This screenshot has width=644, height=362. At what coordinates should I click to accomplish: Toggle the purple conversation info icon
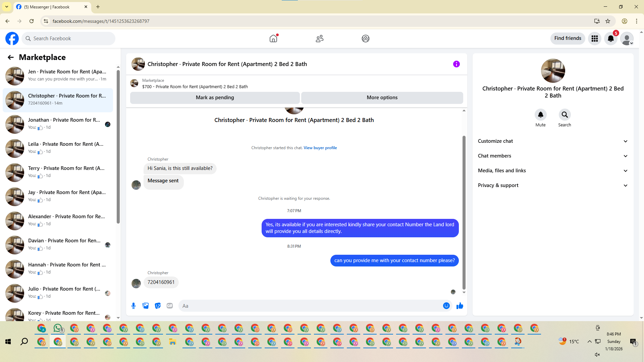coord(456,64)
